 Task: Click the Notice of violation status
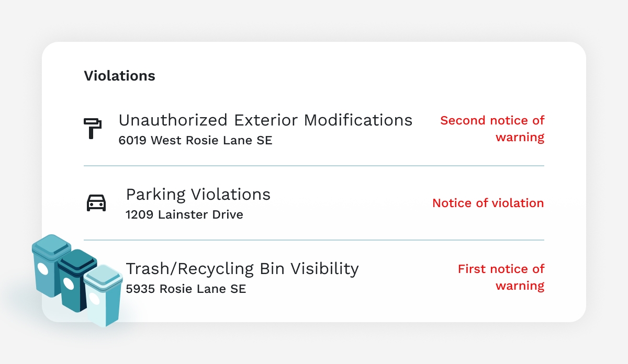pyautogui.click(x=488, y=203)
